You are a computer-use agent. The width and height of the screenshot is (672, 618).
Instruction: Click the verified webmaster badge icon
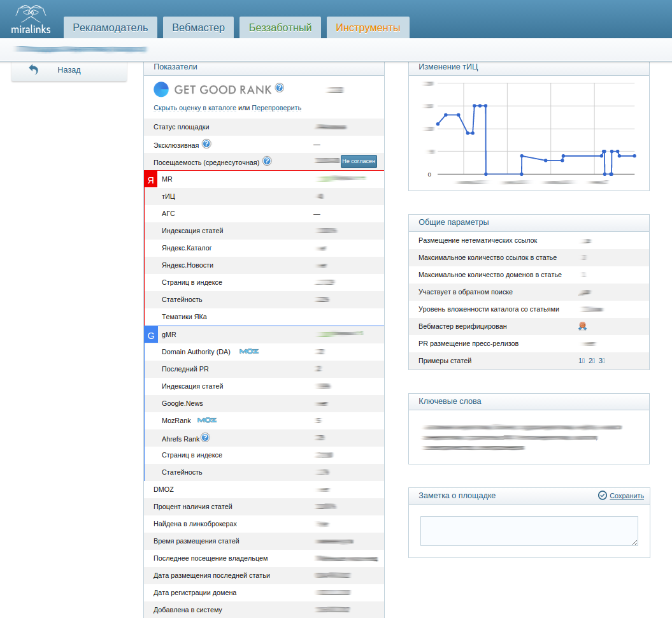click(x=582, y=326)
